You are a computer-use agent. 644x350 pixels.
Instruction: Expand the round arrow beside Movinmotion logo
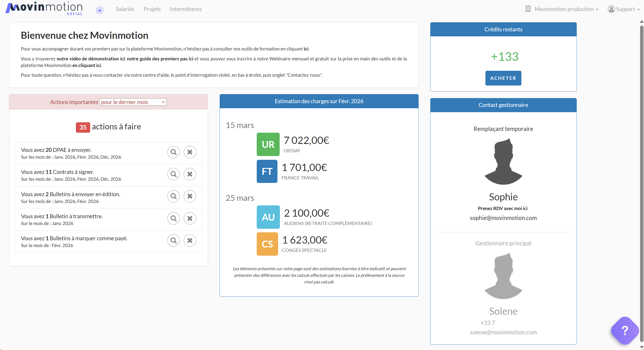point(99,10)
